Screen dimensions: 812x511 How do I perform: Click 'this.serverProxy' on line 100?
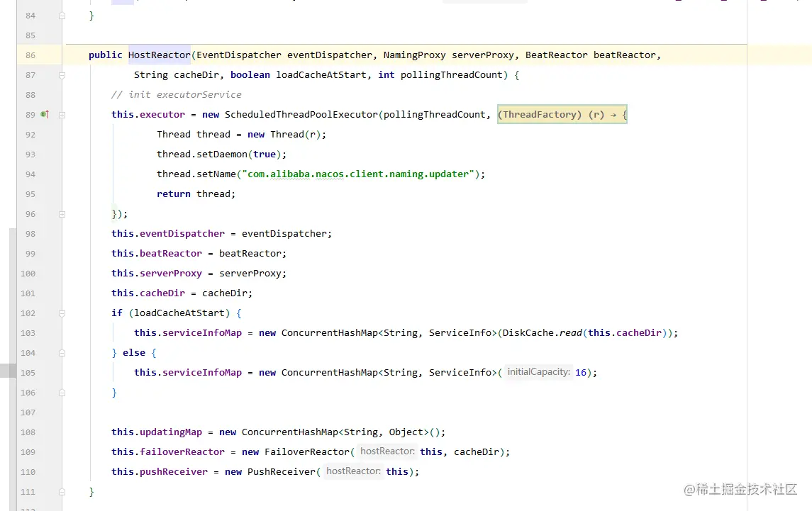[x=157, y=273]
